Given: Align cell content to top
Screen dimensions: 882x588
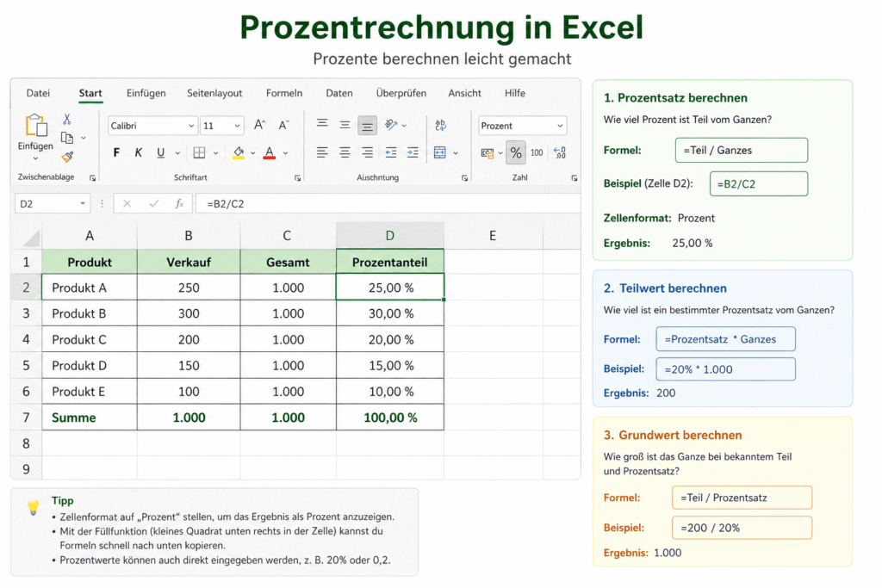Looking at the screenshot, I should pos(322,123).
